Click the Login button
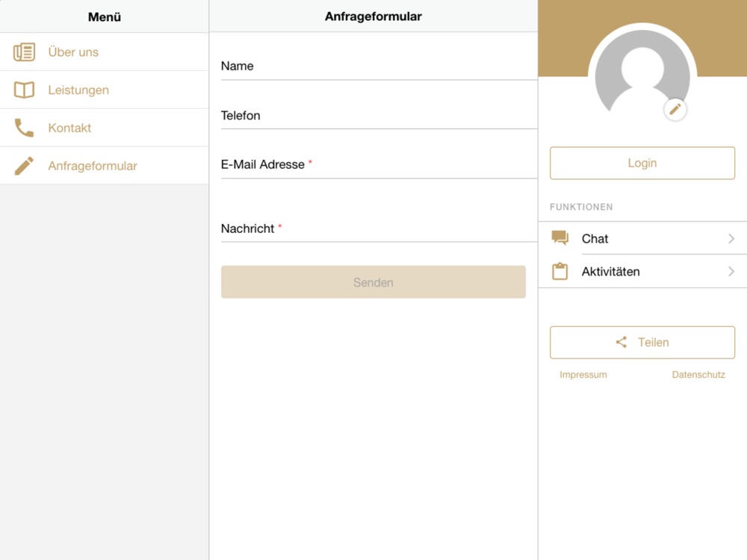The height and width of the screenshot is (560, 747). click(x=642, y=163)
